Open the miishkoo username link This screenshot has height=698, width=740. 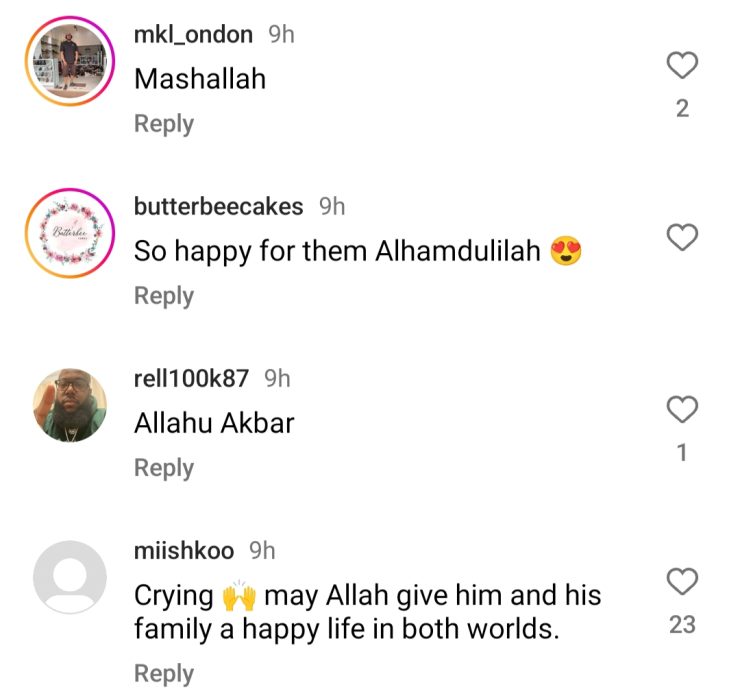pos(184,551)
